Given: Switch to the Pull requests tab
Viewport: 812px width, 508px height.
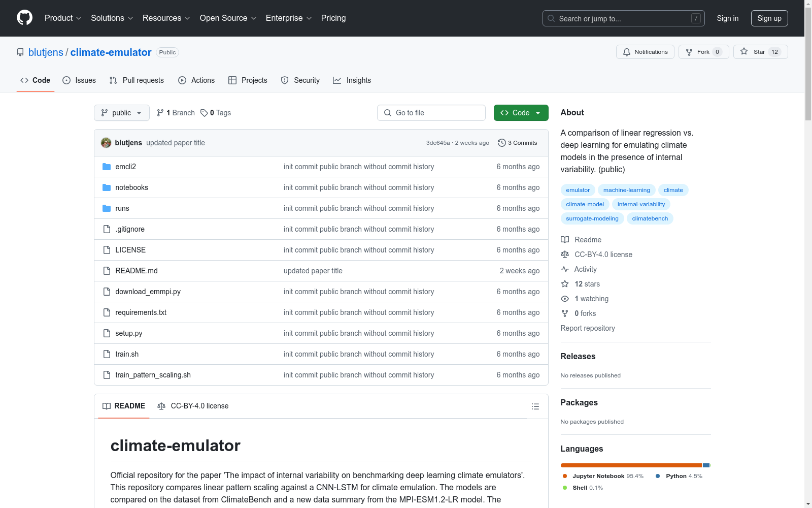Looking at the screenshot, I should 137,80.
